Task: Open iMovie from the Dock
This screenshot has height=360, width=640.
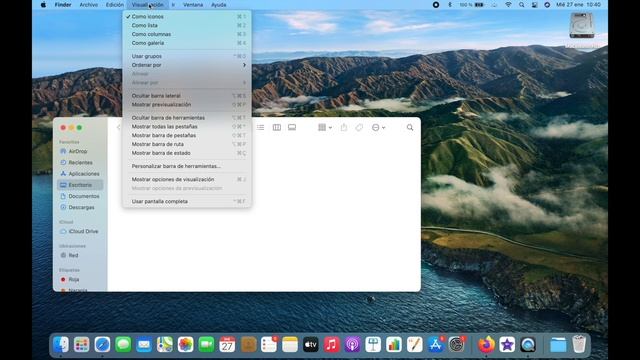Action: pos(507,344)
